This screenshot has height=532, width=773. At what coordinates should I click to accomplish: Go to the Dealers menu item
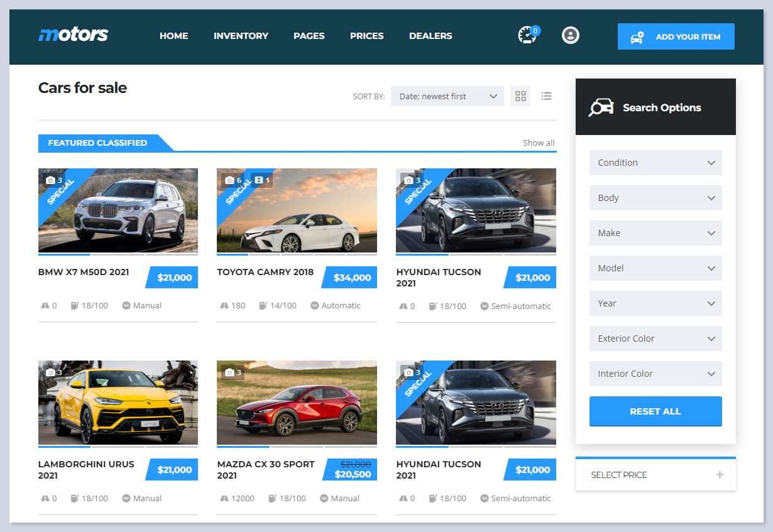pyautogui.click(x=430, y=36)
